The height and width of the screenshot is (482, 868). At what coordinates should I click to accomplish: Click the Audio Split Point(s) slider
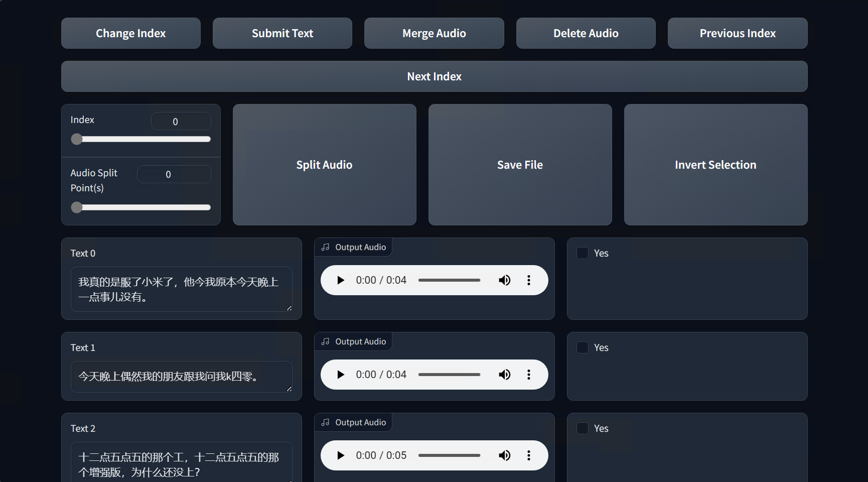tap(143, 207)
